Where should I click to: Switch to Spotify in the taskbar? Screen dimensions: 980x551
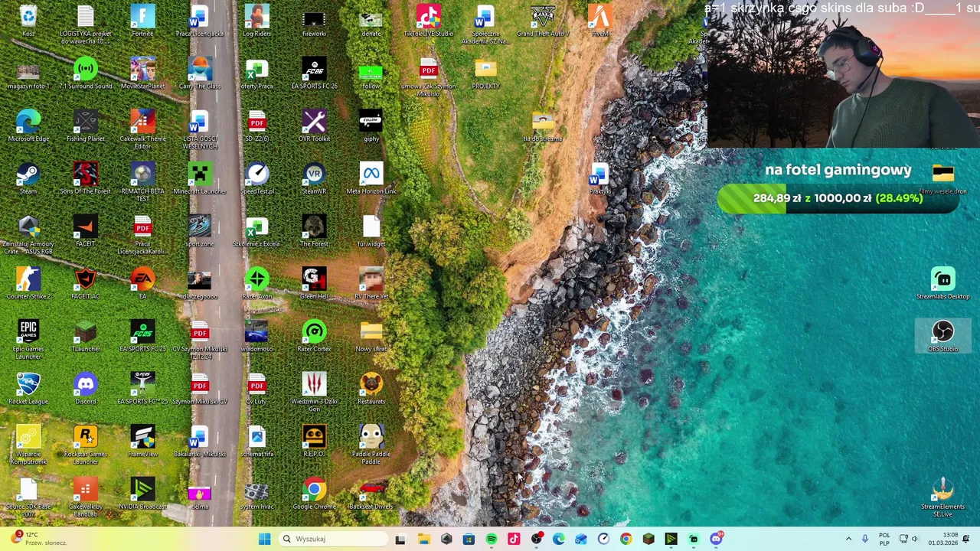coord(491,539)
